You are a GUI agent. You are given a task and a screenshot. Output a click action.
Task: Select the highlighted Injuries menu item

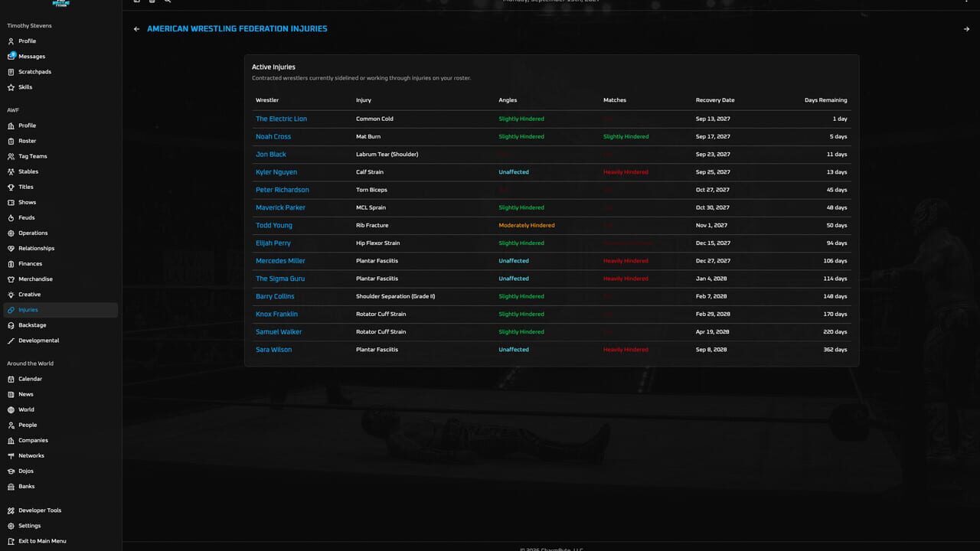coord(60,310)
